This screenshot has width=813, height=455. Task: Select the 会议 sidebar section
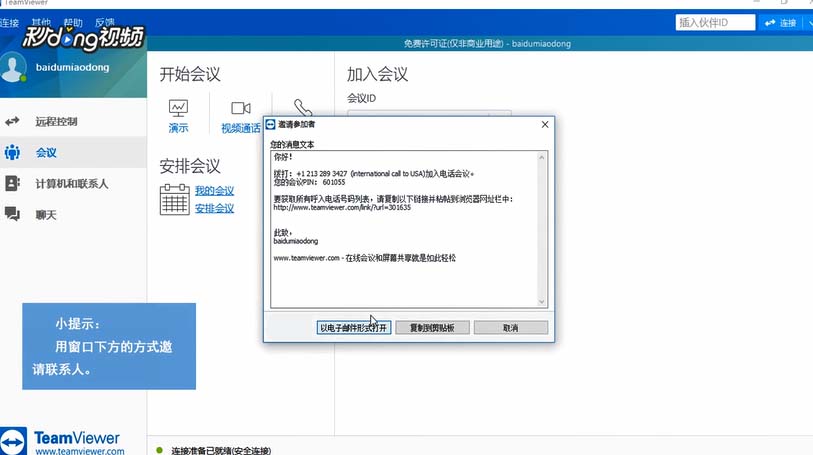tap(46, 152)
